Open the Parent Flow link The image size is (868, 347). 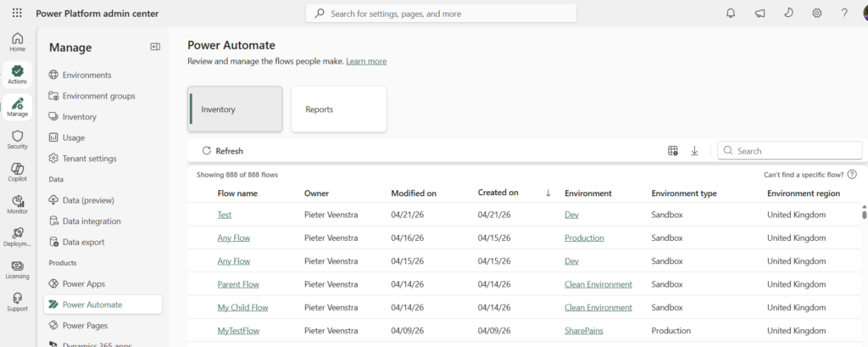238,284
